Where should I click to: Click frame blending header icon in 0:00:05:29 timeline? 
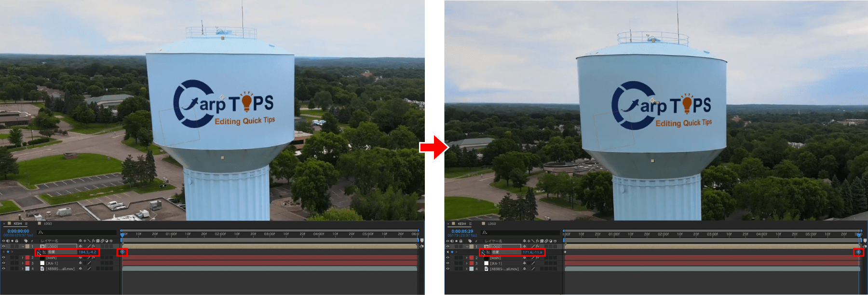pyautogui.click(x=542, y=241)
